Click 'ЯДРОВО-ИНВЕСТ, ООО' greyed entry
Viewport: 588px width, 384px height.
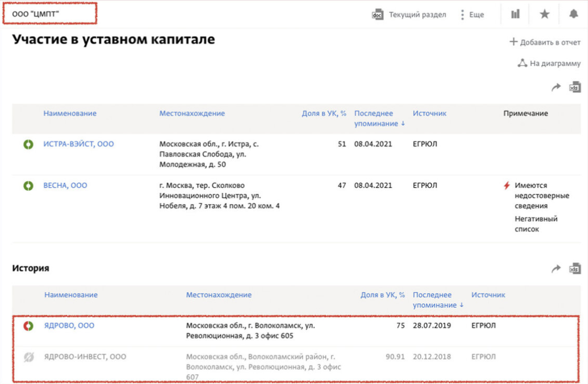[x=85, y=357]
